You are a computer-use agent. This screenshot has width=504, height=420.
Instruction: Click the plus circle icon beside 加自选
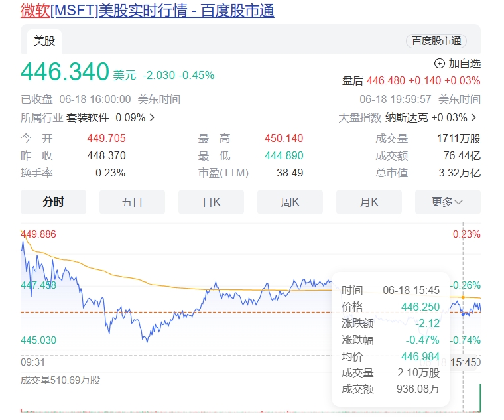(x=440, y=64)
